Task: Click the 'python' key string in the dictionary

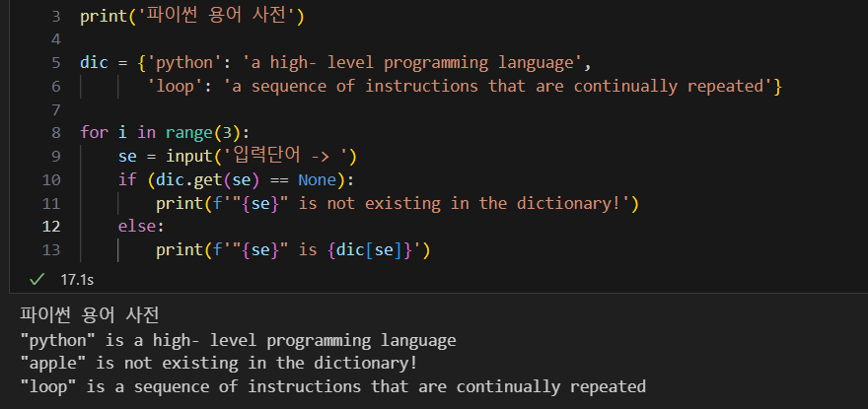Action: pyautogui.click(x=184, y=62)
